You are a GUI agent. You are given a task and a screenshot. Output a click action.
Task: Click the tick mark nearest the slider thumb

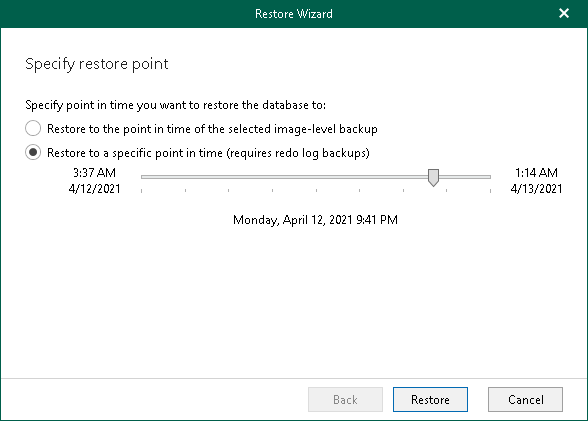[446, 191]
